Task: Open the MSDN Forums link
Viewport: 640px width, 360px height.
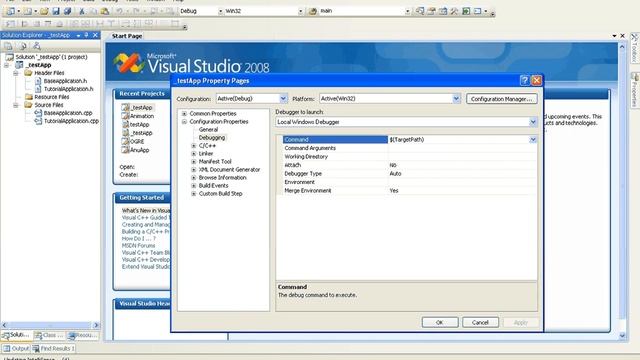Action: pyautogui.click(x=138, y=245)
